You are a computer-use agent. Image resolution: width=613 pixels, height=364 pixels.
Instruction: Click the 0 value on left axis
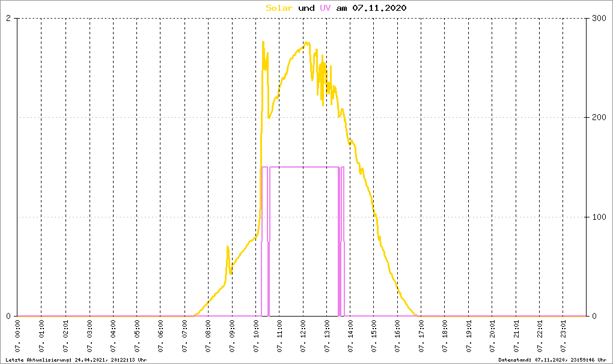pyautogui.click(x=8, y=316)
